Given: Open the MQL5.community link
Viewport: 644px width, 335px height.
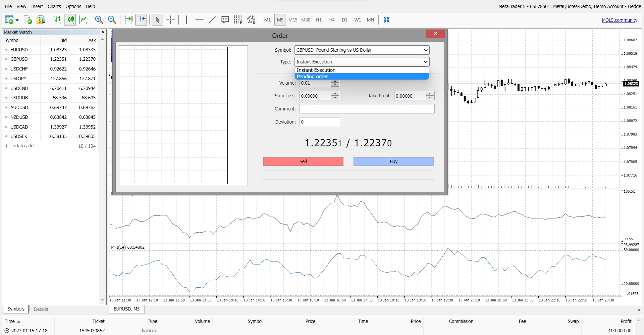Looking at the screenshot, I should [620, 20].
